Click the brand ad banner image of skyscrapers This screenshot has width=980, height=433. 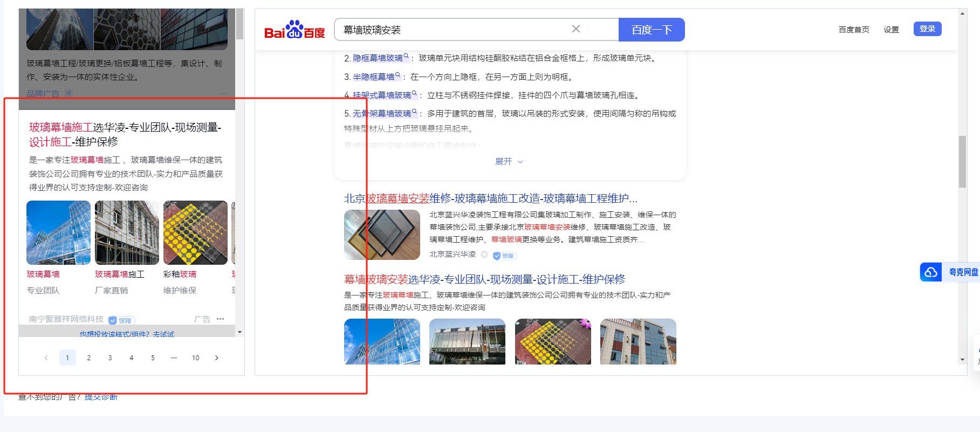(x=127, y=29)
